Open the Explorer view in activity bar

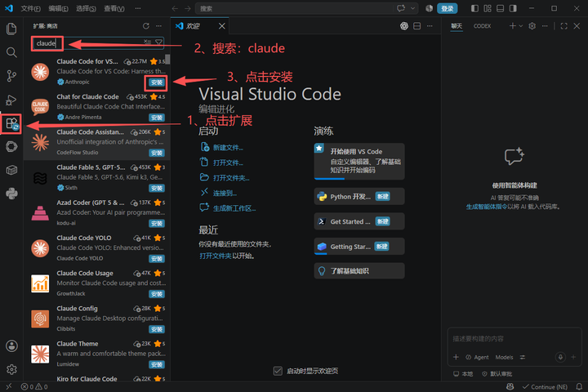click(11, 29)
